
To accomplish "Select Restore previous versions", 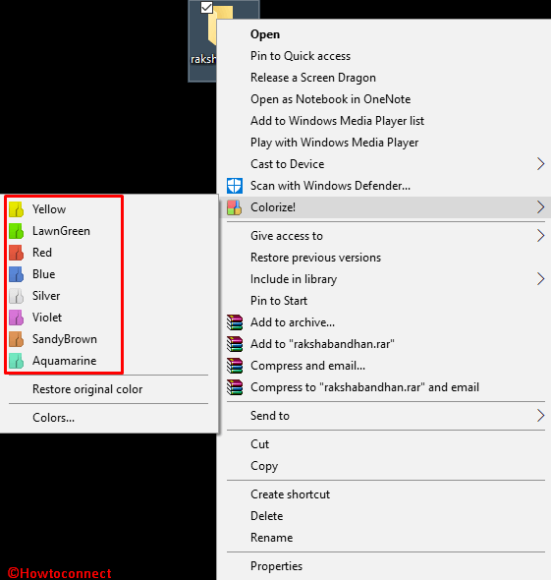I will pos(315,257).
